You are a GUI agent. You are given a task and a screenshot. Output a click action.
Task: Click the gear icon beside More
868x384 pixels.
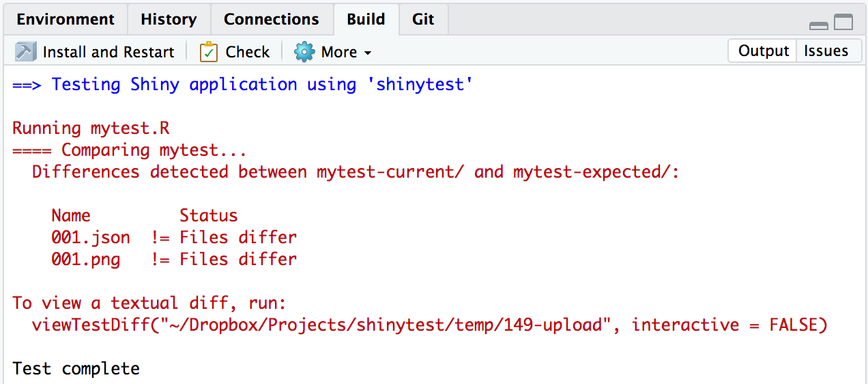[x=304, y=52]
